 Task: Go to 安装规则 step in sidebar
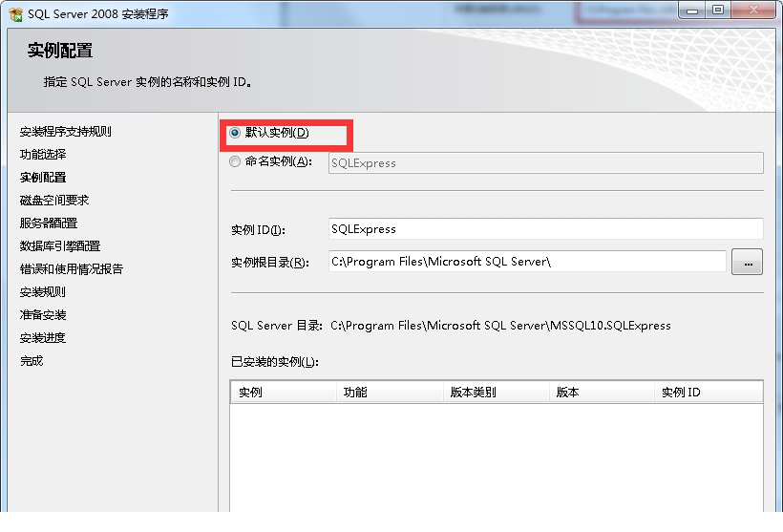(42, 292)
